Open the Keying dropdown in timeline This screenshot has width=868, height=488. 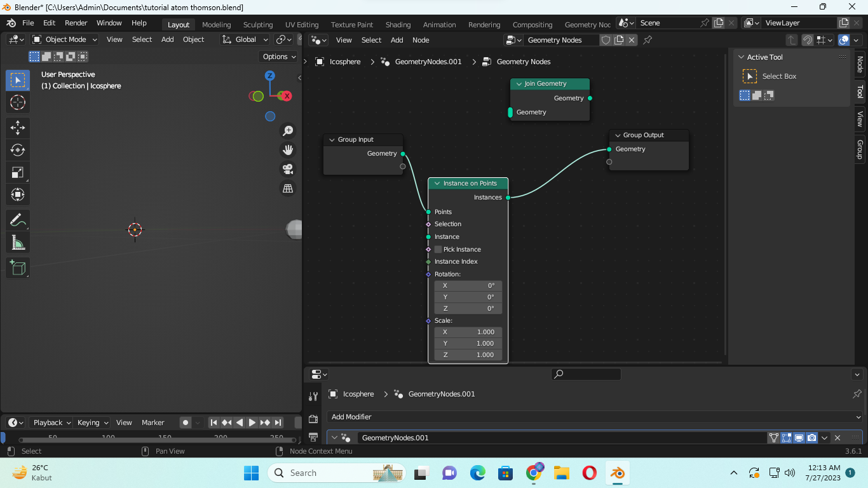click(x=92, y=423)
